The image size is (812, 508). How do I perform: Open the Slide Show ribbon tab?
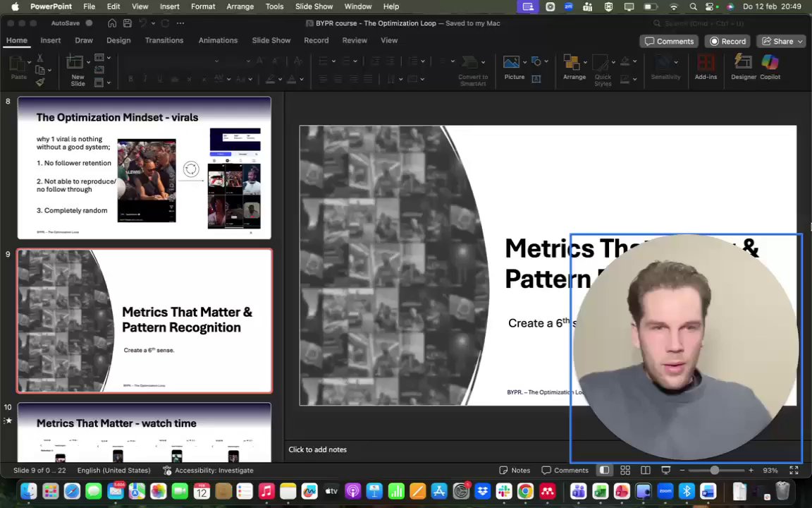[271, 40]
